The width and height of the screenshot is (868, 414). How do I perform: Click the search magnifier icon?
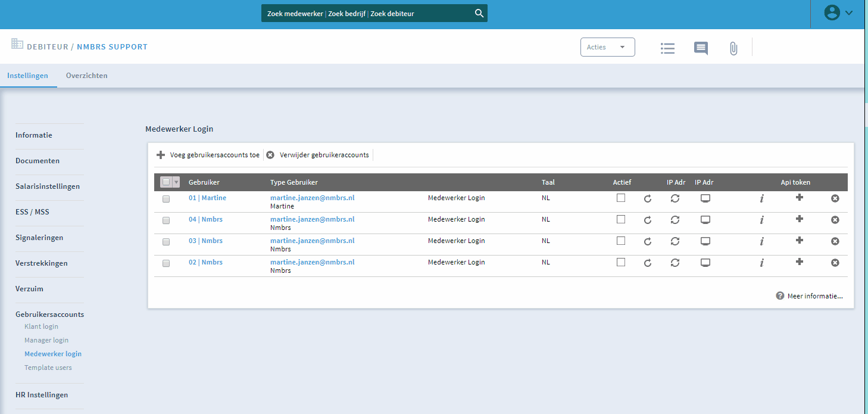pyautogui.click(x=479, y=14)
